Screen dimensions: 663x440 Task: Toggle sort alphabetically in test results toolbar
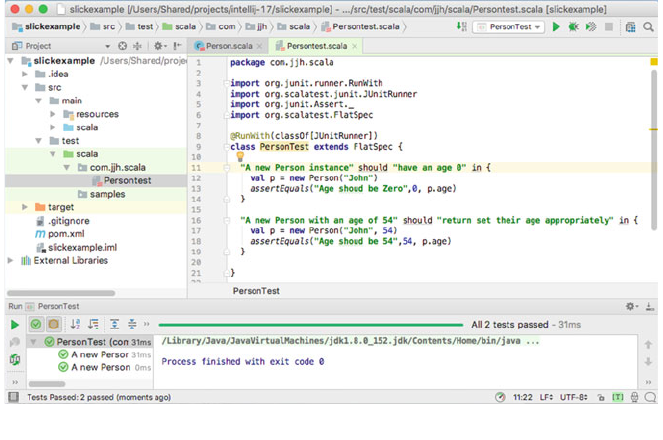pyautogui.click(x=76, y=324)
